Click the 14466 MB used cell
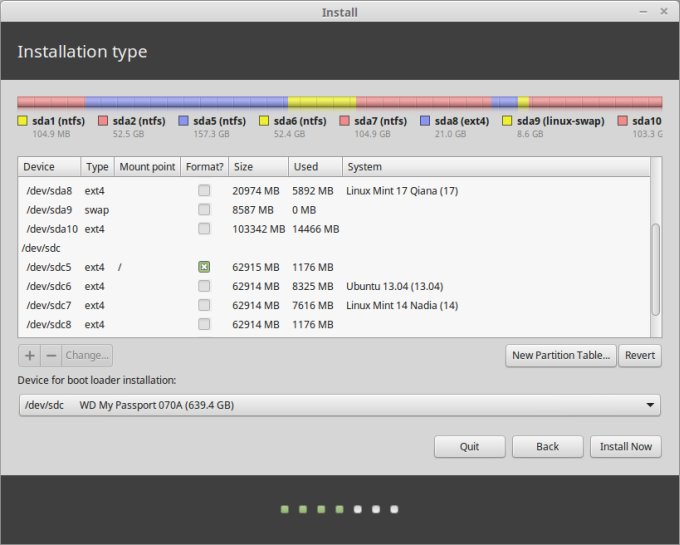The height and width of the screenshot is (545, 680). pos(316,229)
